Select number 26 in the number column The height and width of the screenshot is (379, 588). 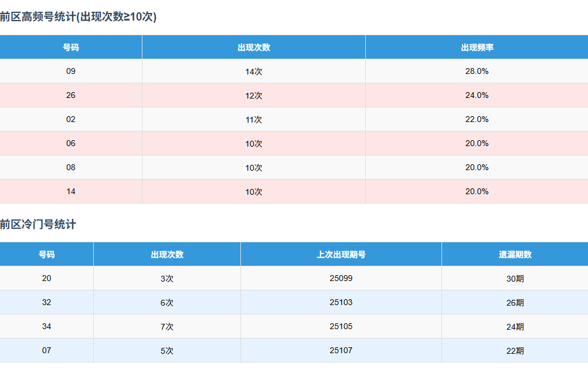click(x=71, y=96)
